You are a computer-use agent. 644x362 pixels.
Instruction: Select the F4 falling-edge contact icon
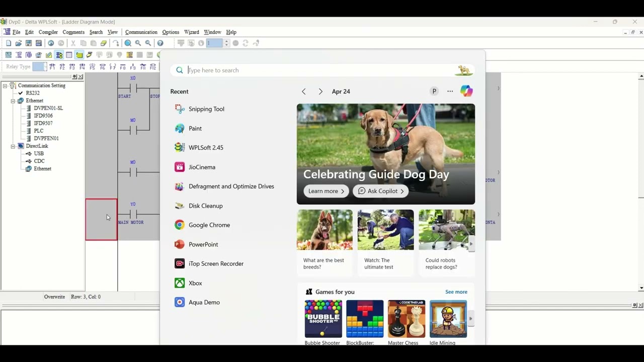[83, 67]
